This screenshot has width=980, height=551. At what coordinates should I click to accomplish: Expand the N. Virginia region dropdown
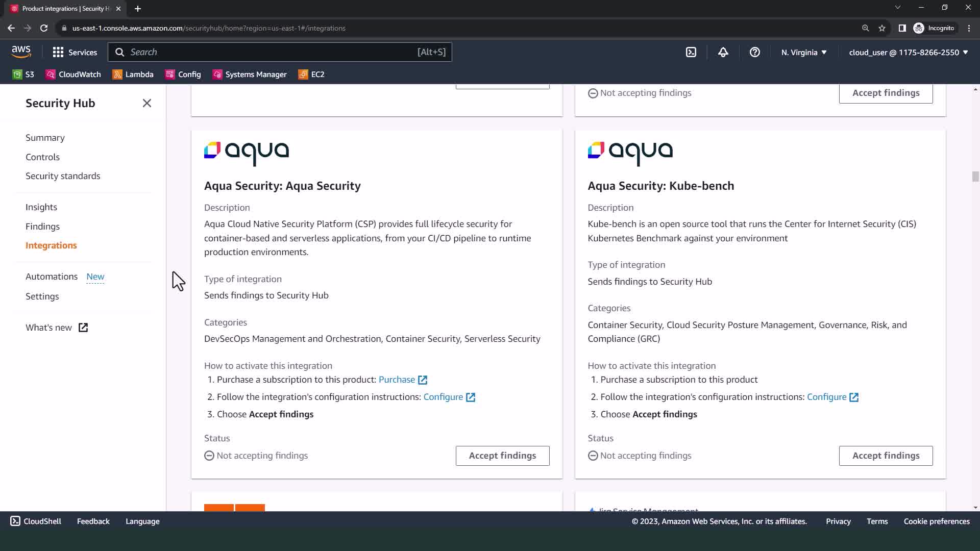(803, 52)
